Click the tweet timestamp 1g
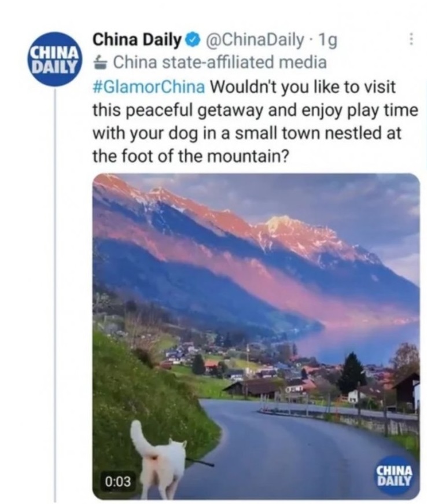 coord(327,40)
